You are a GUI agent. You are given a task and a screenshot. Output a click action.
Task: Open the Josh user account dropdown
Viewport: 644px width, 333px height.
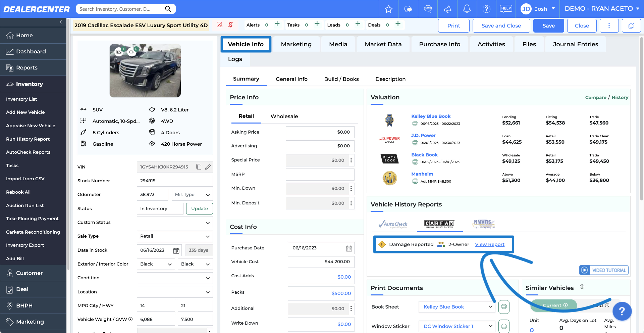tap(538, 9)
